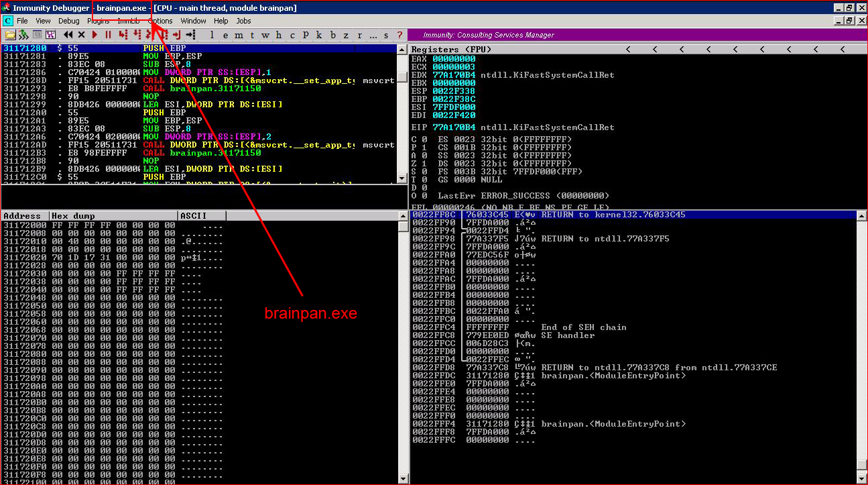Click the third toolbar icon after Attach
This screenshot has width=868, height=485.
(x=37, y=34)
